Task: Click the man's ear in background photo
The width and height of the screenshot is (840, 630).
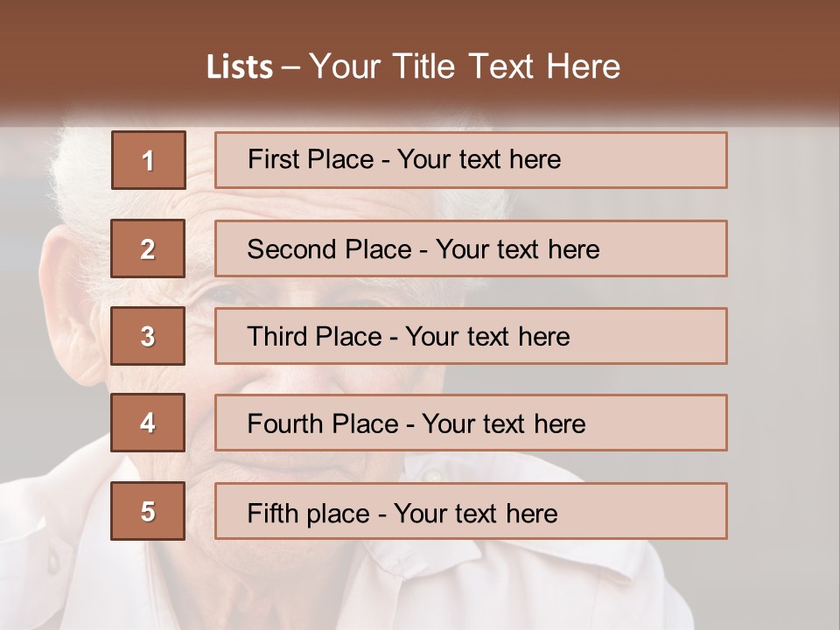Action: click(x=72, y=289)
